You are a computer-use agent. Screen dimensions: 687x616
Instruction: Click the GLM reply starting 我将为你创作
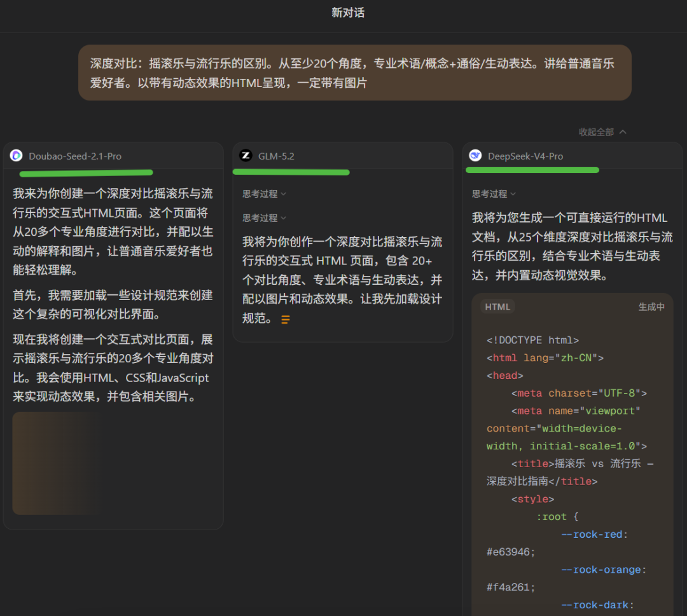click(342, 280)
